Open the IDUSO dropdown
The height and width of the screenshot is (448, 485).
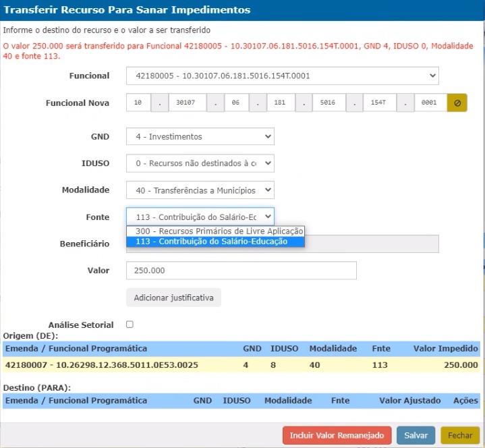(200, 163)
